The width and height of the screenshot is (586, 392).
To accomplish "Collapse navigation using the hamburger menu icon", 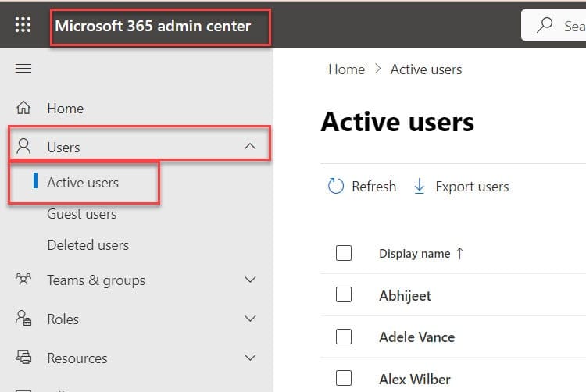I will [23, 68].
